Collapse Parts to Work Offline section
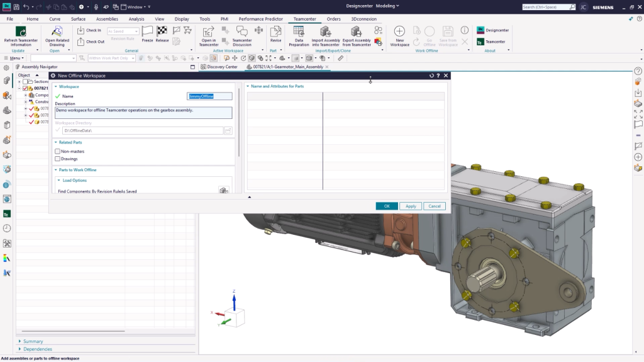This screenshot has width=644, height=362. pyautogui.click(x=56, y=170)
